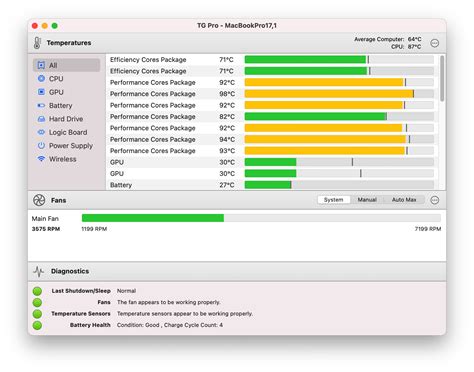Screen dimensions: 474x372
Task: Click the Diagnostics section header title
Action: (x=70, y=271)
